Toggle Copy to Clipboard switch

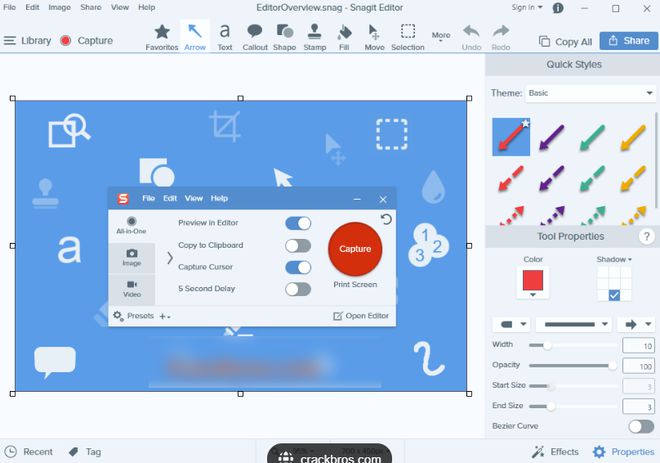pyautogui.click(x=298, y=245)
